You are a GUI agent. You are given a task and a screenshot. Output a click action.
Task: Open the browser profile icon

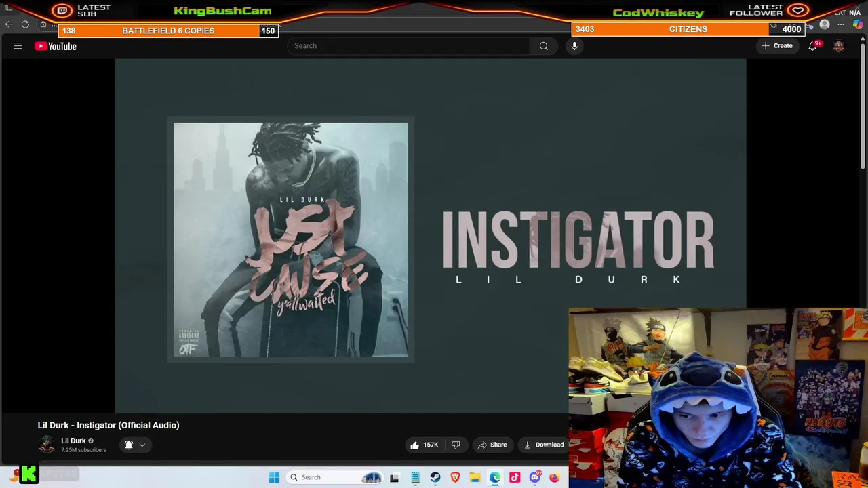click(825, 24)
